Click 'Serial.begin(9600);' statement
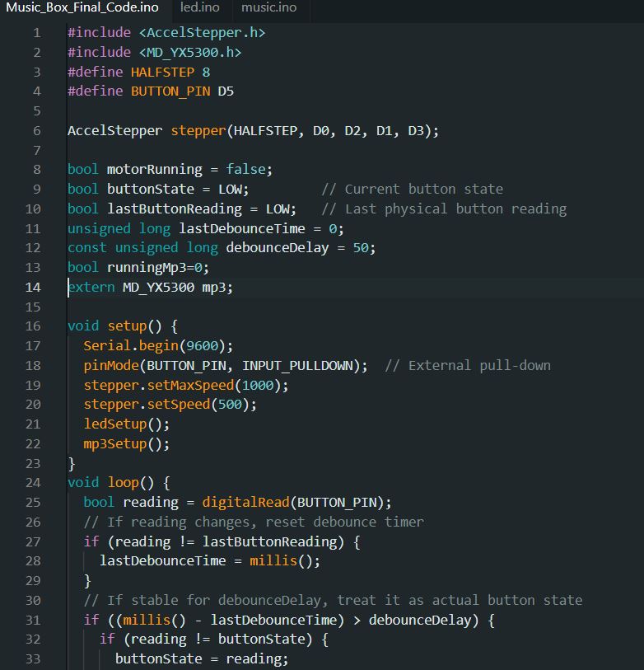 click(x=158, y=345)
